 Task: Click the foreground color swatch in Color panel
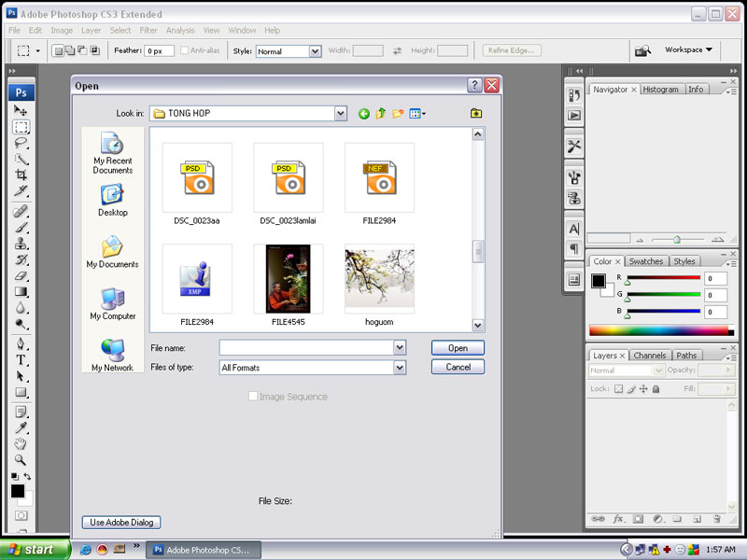coord(599,280)
